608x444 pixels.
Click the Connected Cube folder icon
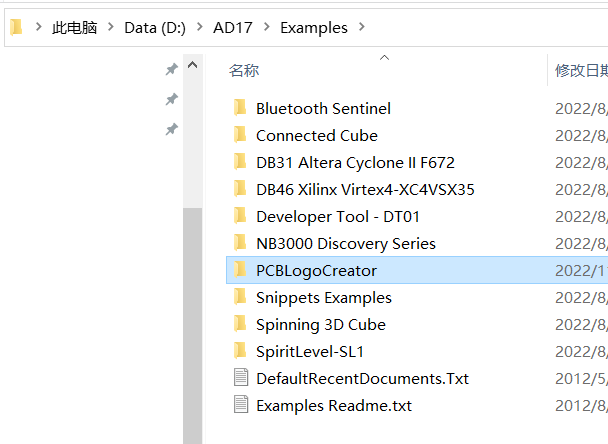[x=240, y=135]
